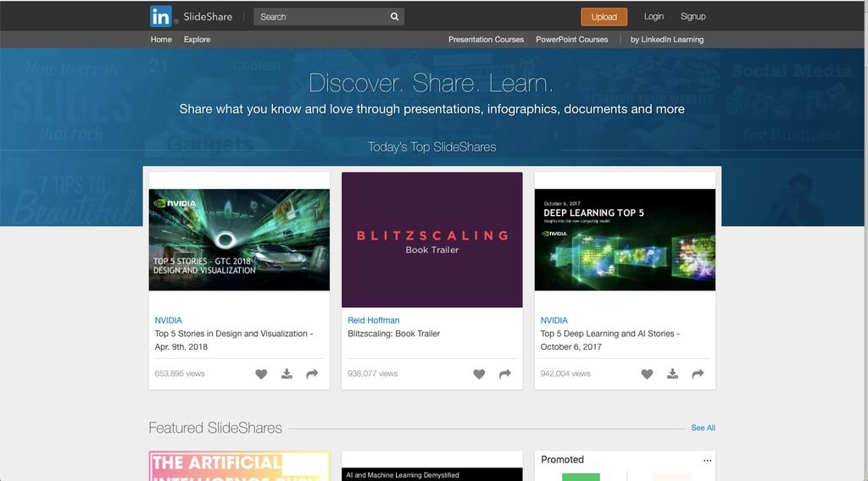Open the Signup link
The image size is (868, 481).
point(693,17)
